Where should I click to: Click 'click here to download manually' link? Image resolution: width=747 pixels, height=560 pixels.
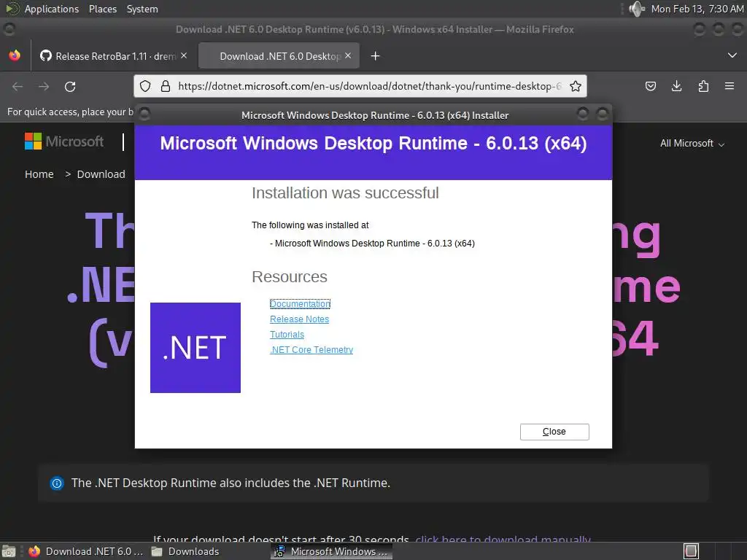[503, 539]
